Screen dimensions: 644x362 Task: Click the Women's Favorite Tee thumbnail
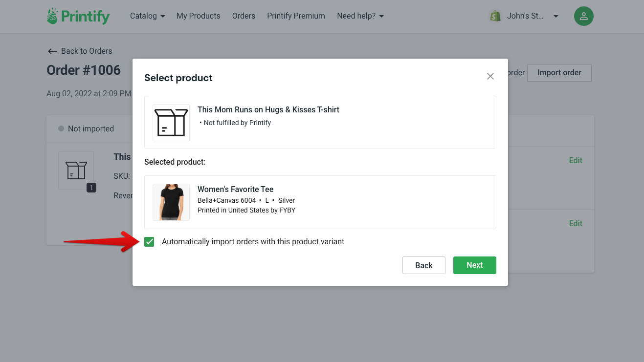point(171,202)
